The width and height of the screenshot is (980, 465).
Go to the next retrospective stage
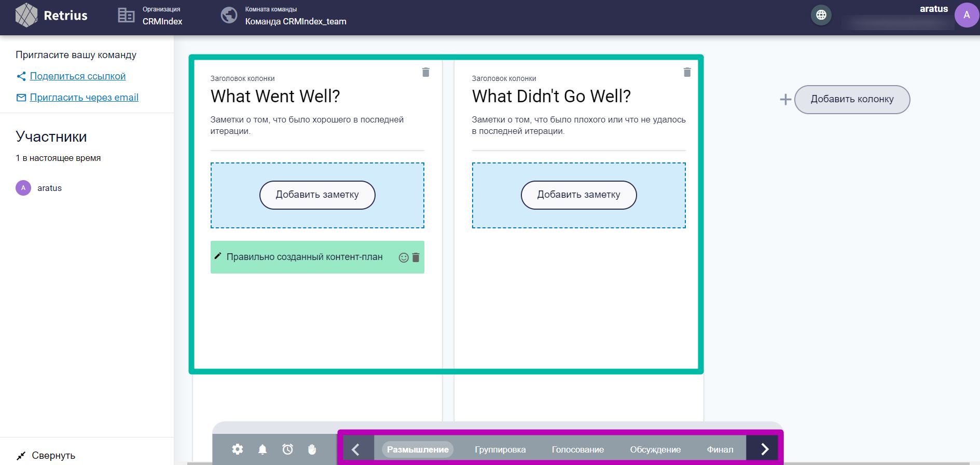click(x=764, y=449)
